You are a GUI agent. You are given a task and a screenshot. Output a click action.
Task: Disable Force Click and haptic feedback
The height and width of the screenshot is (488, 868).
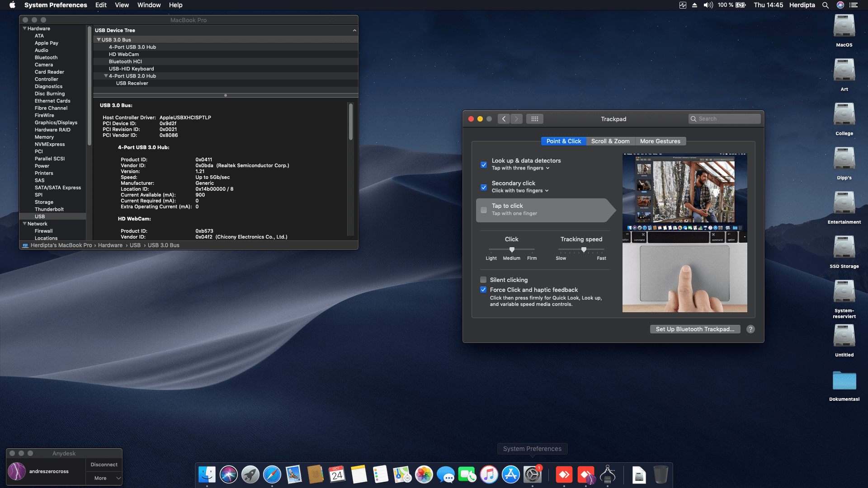[483, 290]
